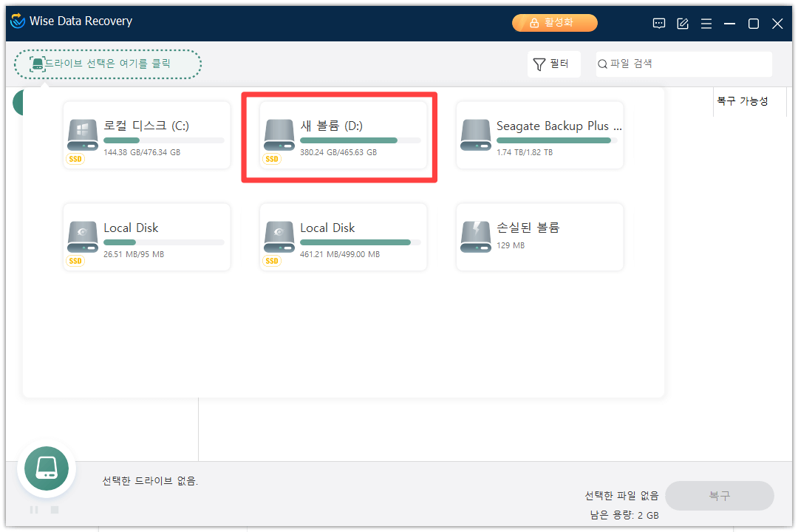Open the feedback chat bubble icon
798x532 pixels.
658,23
